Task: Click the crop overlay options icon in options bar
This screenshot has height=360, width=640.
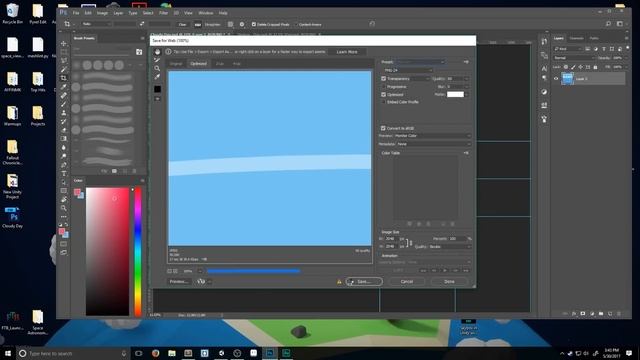Action: pyautogui.click(x=231, y=24)
